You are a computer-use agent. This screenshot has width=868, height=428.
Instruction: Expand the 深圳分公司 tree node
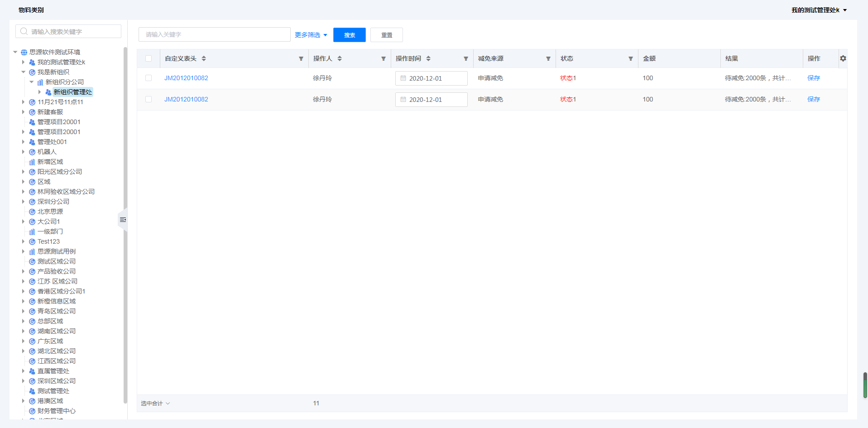[x=24, y=202]
